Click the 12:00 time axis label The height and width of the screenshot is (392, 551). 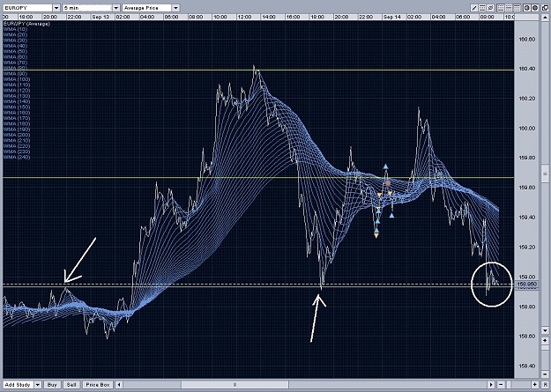(x=244, y=17)
